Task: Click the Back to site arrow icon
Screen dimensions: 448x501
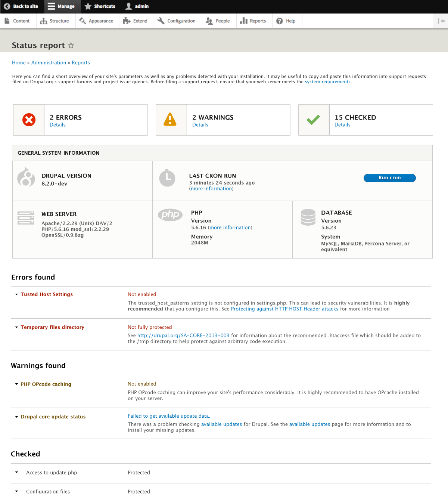Action: [7, 6]
